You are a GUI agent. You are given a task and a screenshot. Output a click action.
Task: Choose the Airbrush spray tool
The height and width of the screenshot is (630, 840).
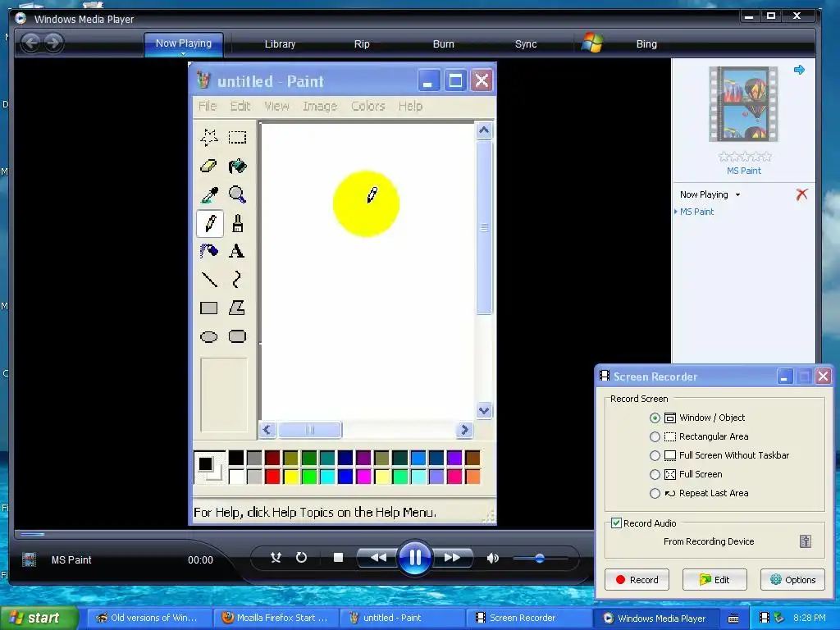(209, 251)
